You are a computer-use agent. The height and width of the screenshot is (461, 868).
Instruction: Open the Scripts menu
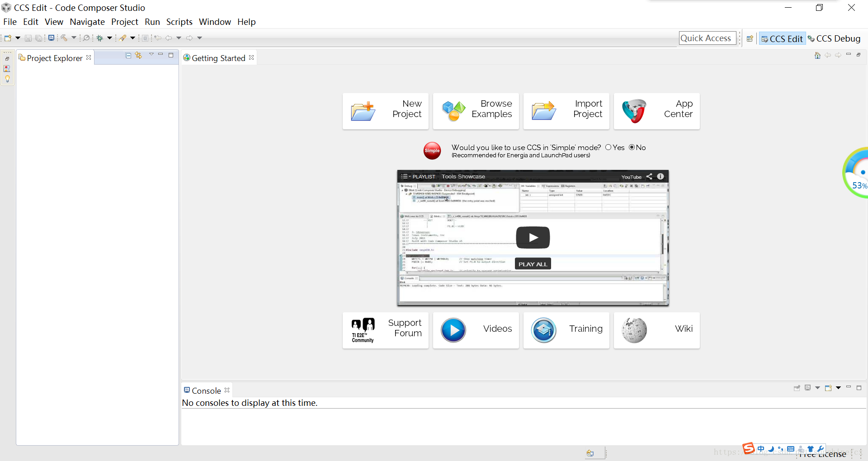[179, 22]
